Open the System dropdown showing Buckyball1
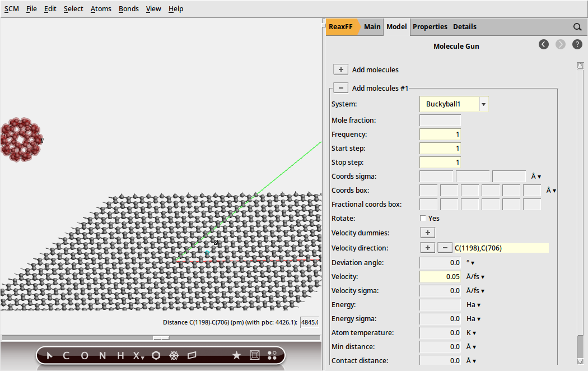The width and height of the screenshot is (588, 371). click(x=483, y=104)
